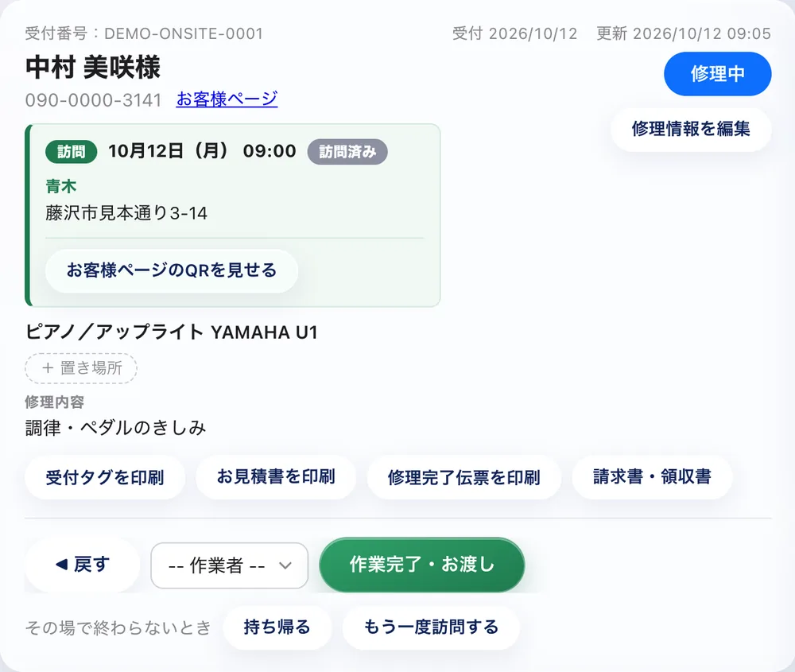Choose 持ち帰る to take item back
Image resolution: width=795 pixels, height=672 pixels.
pos(277,627)
